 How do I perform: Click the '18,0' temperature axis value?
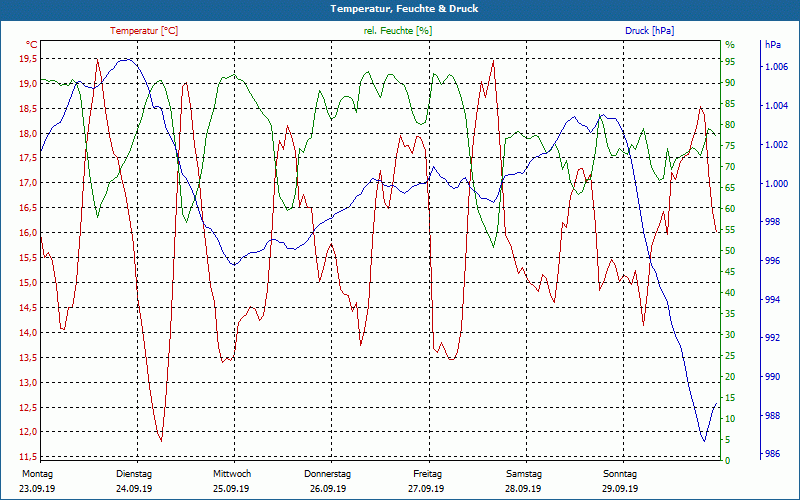pos(28,134)
